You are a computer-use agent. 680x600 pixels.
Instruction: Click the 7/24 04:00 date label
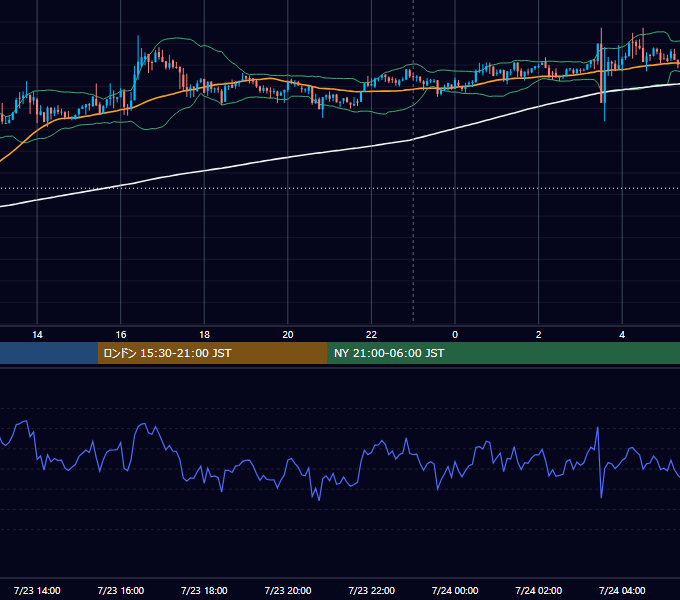click(x=622, y=590)
